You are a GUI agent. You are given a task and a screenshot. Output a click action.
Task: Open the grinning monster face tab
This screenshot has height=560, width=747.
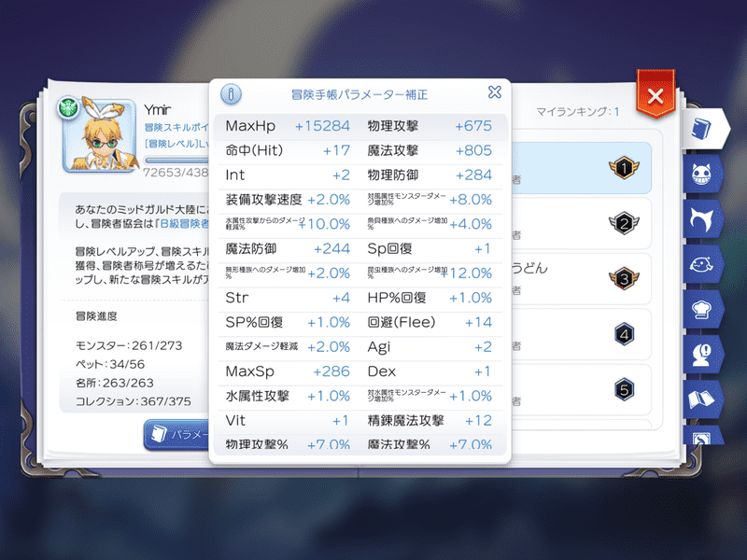(x=702, y=174)
